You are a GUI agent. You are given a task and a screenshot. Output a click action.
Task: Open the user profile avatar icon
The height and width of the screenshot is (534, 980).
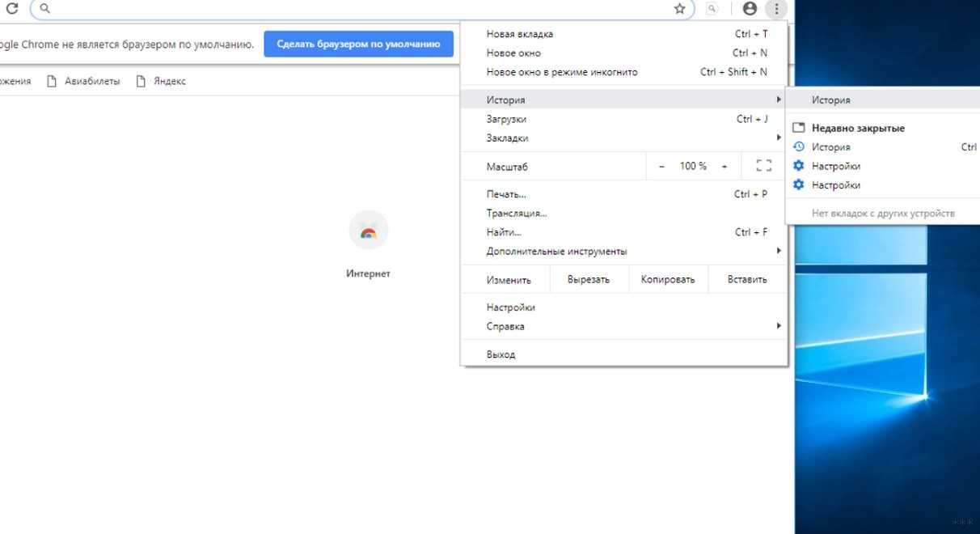[x=750, y=9]
